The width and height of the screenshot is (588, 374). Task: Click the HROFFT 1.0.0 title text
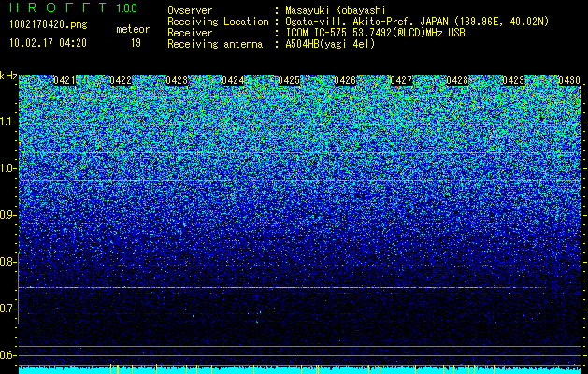click(x=74, y=7)
